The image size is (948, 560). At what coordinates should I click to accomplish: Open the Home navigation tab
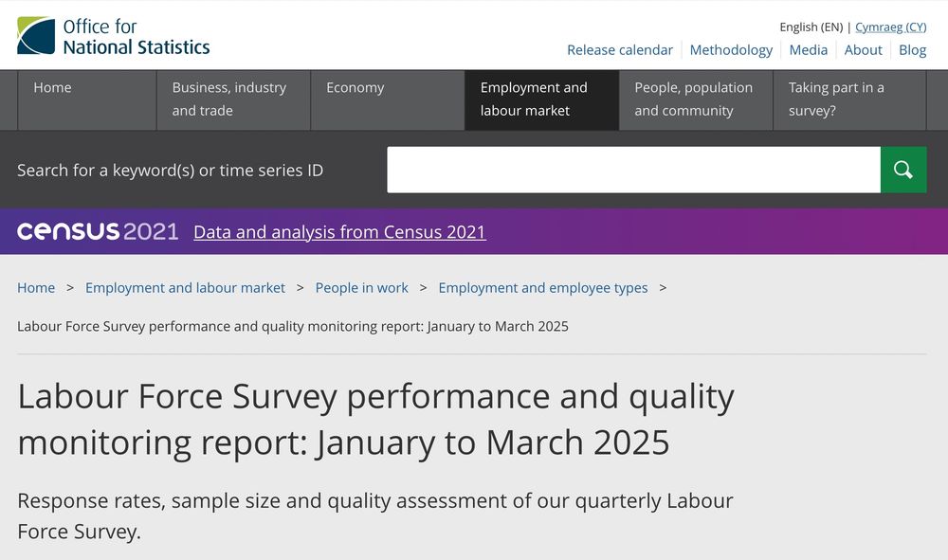(87, 99)
